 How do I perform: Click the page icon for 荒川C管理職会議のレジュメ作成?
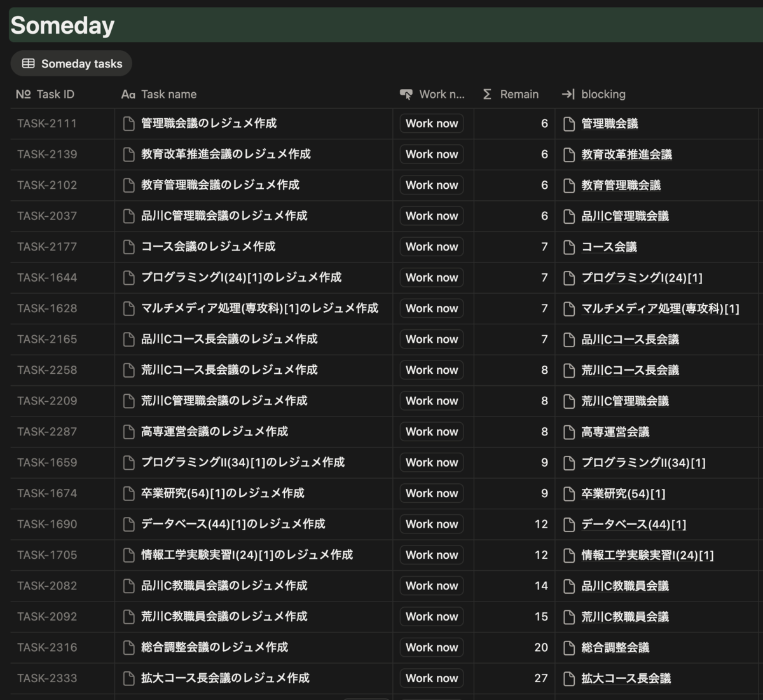coord(128,401)
